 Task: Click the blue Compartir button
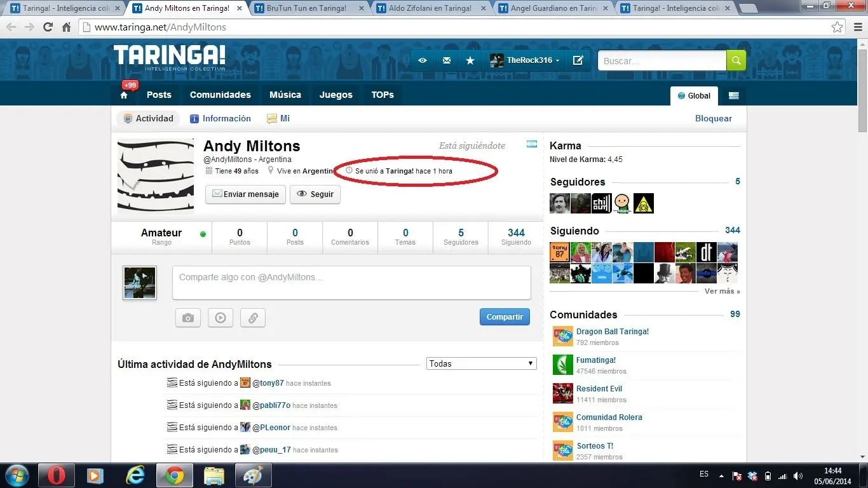click(505, 317)
